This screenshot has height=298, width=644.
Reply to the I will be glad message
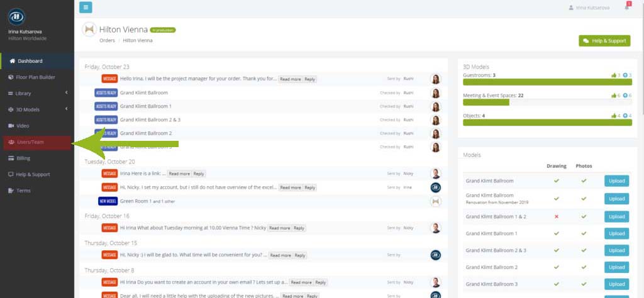(x=300, y=255)
